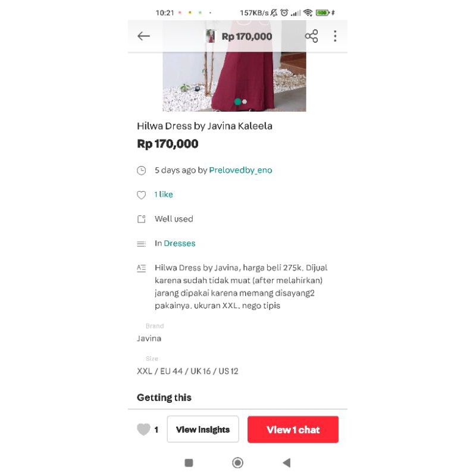The height and width of the screenshot is (476, 476).
Task: Open the Dresses category link
Action: pyautogui.click(x=180, y=243)
